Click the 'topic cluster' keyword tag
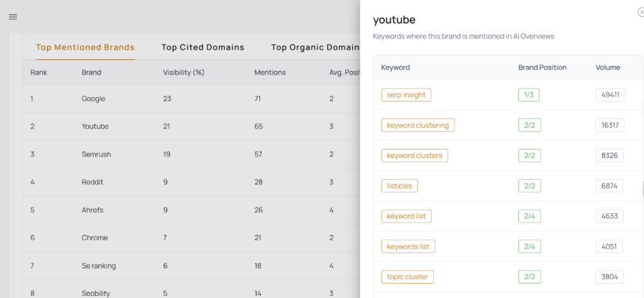Viewport: 644px width, 298px height. 408,277
